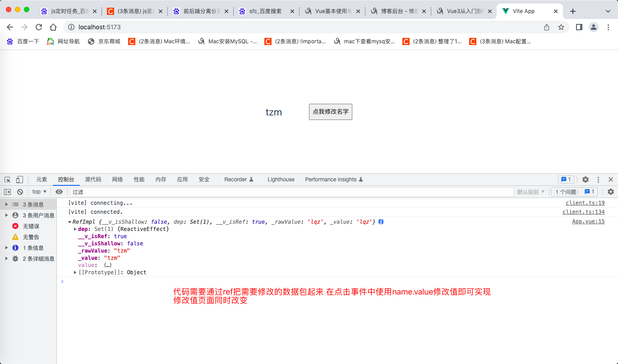
Task: Open site info icon in address bar
Action: pos(71,27)
